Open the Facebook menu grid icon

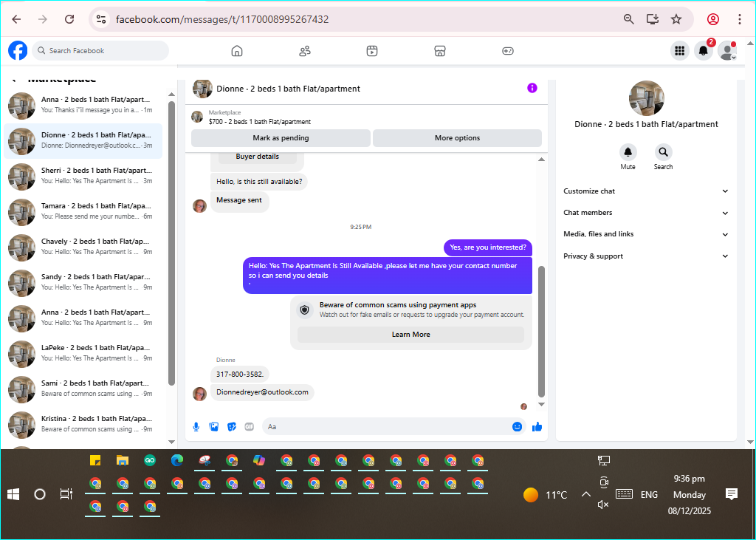click(x=680, y=51)
